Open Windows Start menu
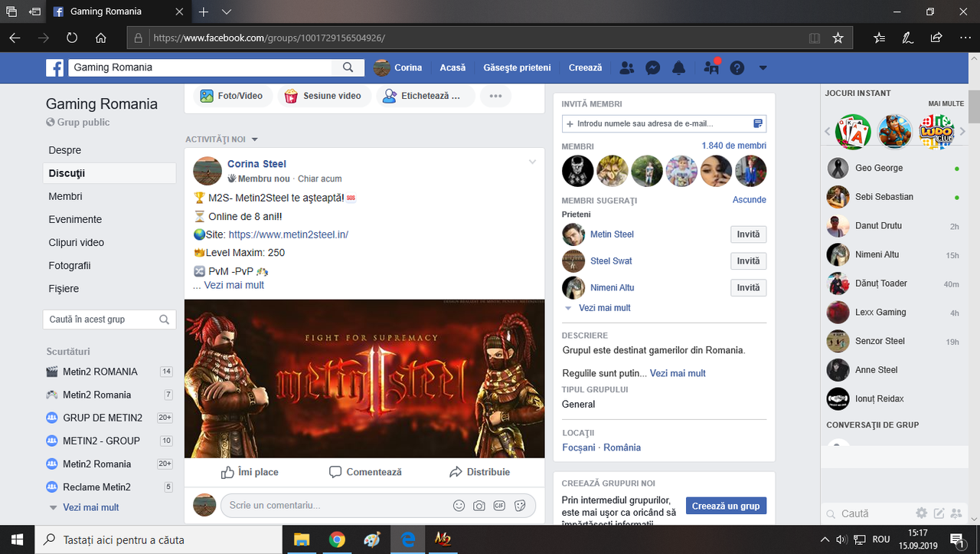This screenshot has width=980, height=554. coord(17,539)
